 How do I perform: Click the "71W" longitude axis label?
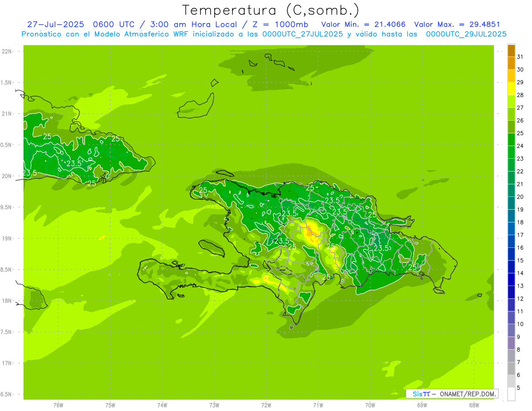click(x=318, y=405)
